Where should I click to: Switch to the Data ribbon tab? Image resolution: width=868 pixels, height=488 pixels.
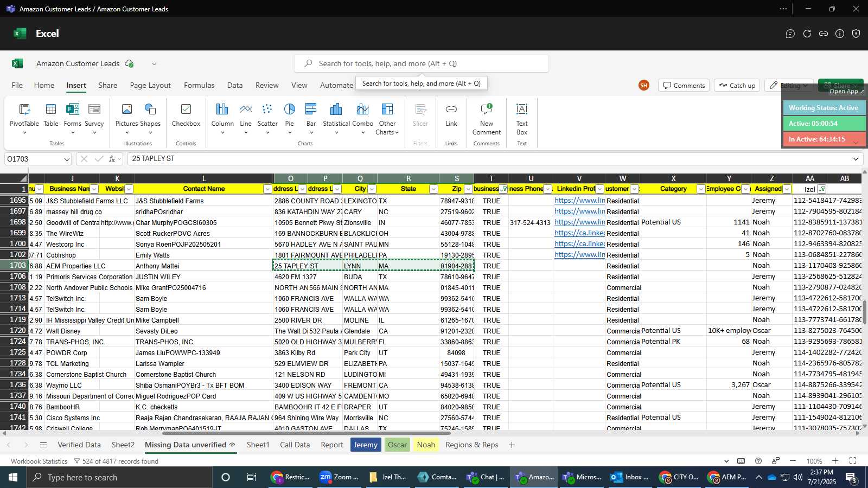235,85
